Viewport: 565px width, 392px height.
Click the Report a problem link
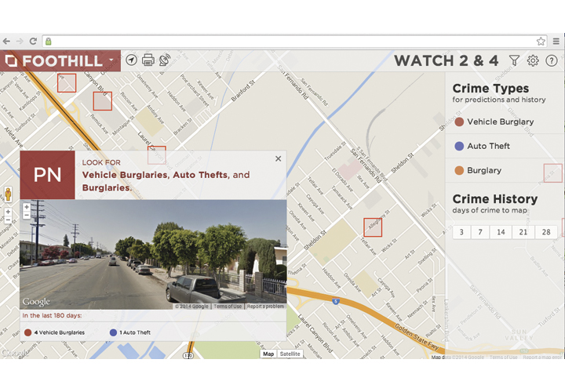point(265,307)
